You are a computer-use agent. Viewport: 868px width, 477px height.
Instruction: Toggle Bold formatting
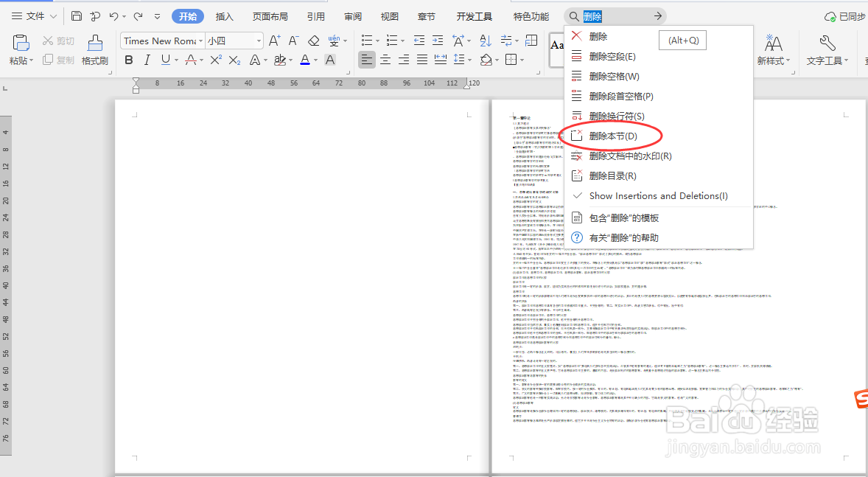pyautogui.click(x=129, y=60)
